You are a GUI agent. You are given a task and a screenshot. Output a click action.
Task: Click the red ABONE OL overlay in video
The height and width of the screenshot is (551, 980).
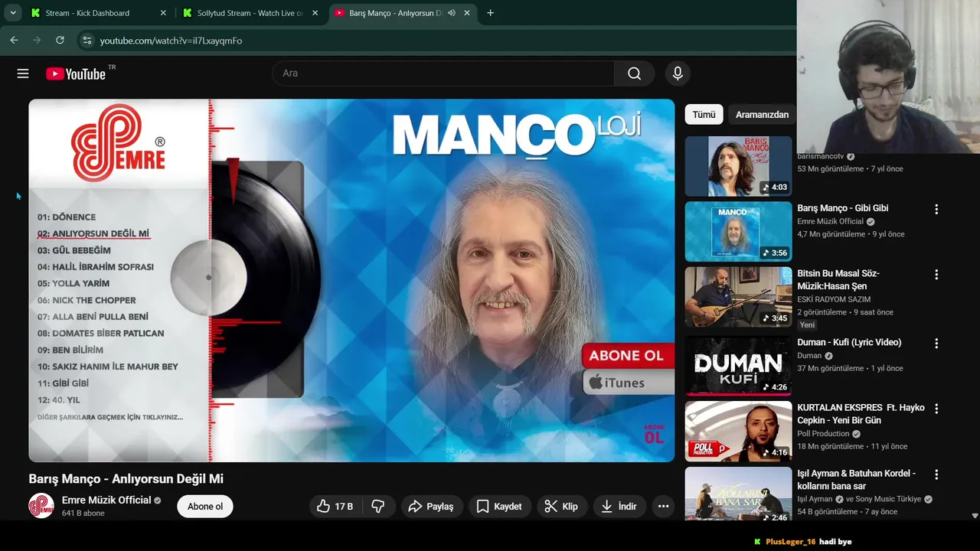click(x=627, y=355)
